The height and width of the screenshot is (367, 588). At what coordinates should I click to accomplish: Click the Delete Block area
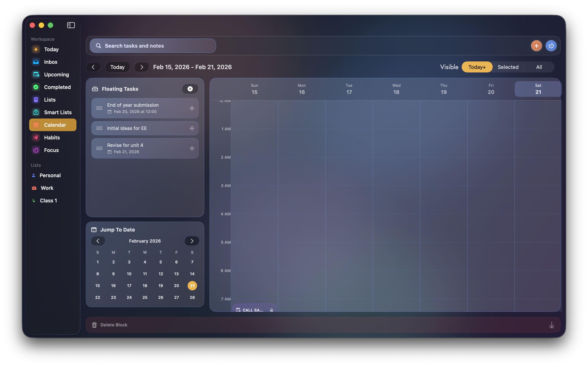coord(323,325)
